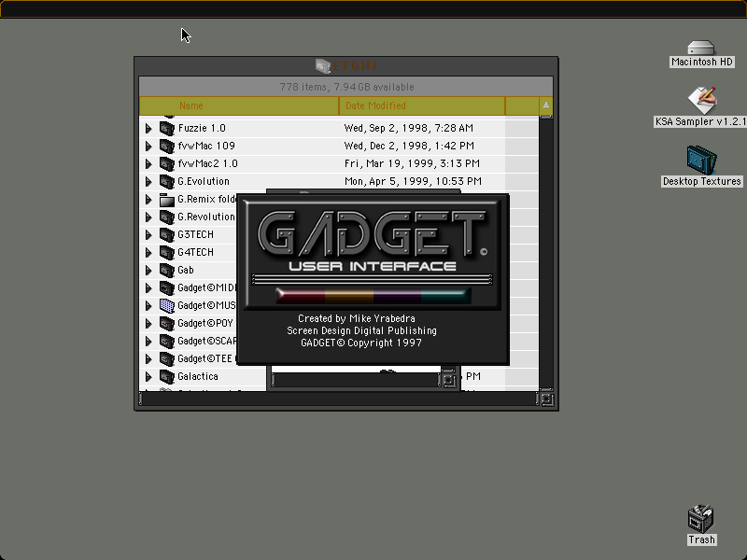Sort by the Date Modified column header
747x560 pixels.
(422, 105)
